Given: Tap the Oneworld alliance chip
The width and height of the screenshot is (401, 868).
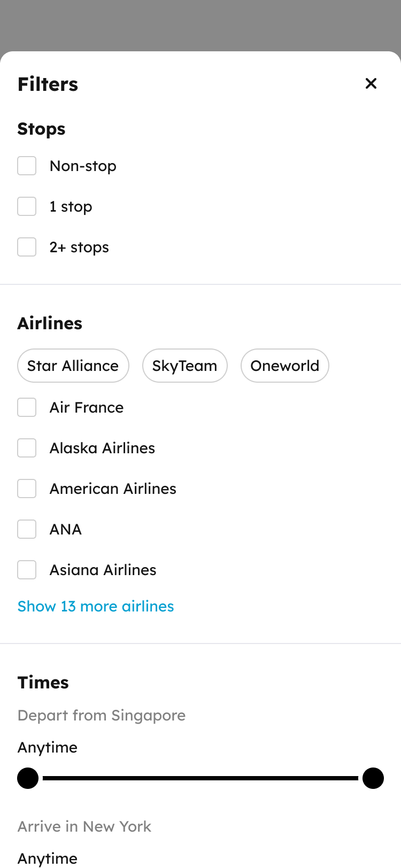Looking at the screenshot, I should click(x=285, y=366).
